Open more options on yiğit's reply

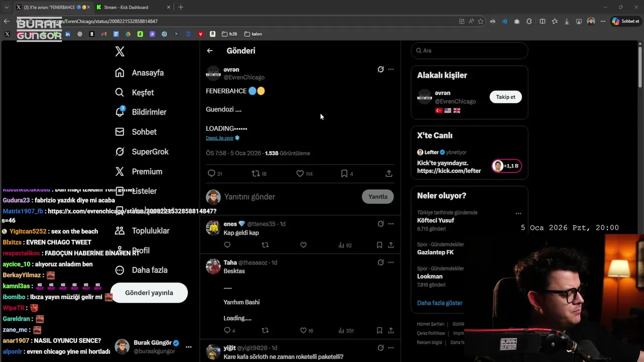click(x=391, y=348)
